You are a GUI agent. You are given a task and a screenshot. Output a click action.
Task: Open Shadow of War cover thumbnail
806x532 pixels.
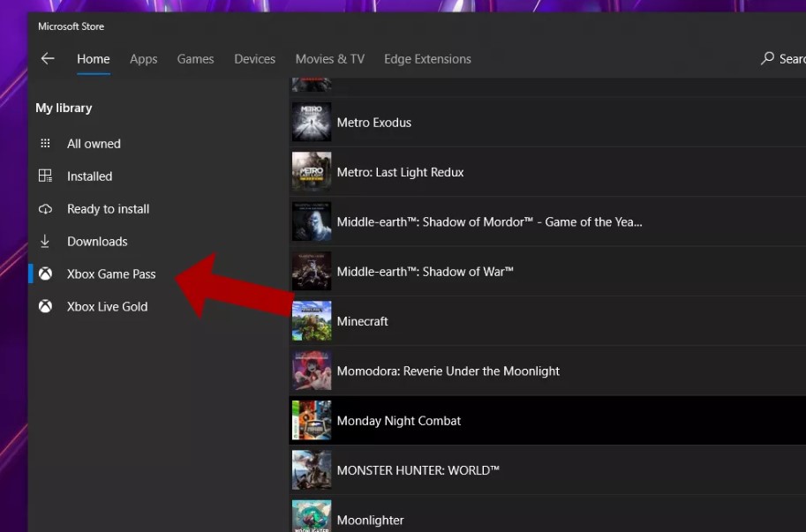coord(312,271)
